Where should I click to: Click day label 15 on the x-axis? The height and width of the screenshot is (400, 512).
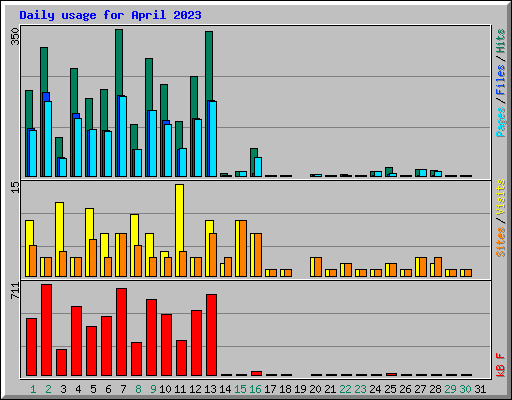point(240,389)
